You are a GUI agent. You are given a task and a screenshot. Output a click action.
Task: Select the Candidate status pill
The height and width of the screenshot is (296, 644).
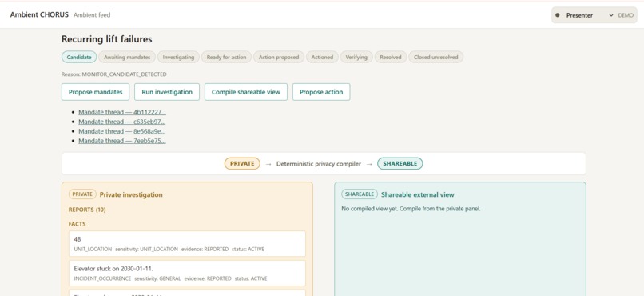tap(79, 57)
